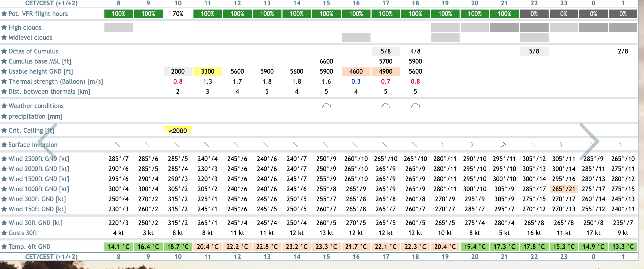Click the star beside Wind 1000ft GND
Screen dimensions: 644x269
[4, 189]
